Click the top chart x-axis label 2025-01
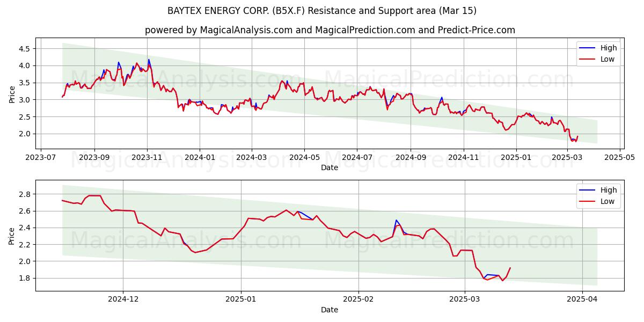 click(x=516, y=158)
